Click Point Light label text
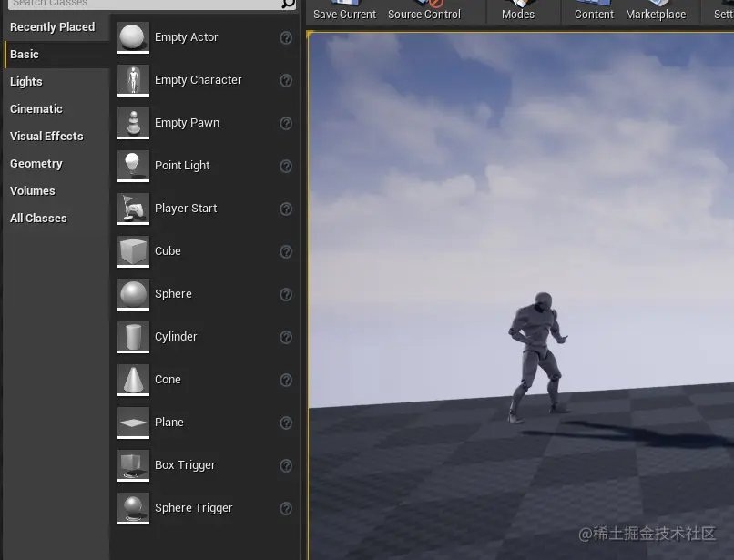The width and height of the screenshot is (734, 560). coord(182,166)
